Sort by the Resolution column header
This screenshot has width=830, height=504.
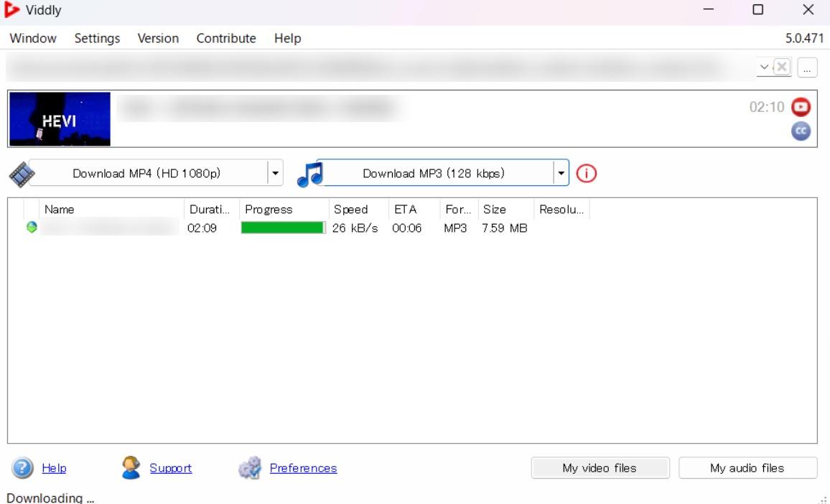(561, 210)
